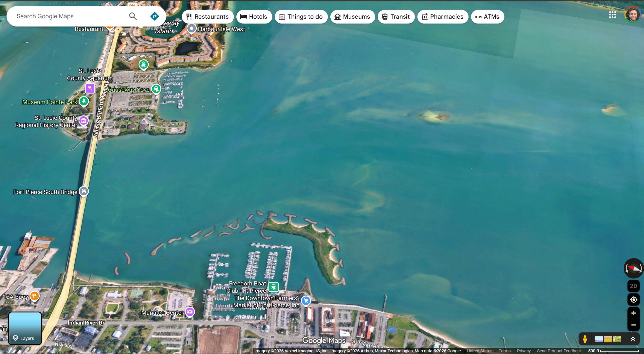Open the Google apps grid
Viewport: 644px width, 354px height.
click(612, 15)
